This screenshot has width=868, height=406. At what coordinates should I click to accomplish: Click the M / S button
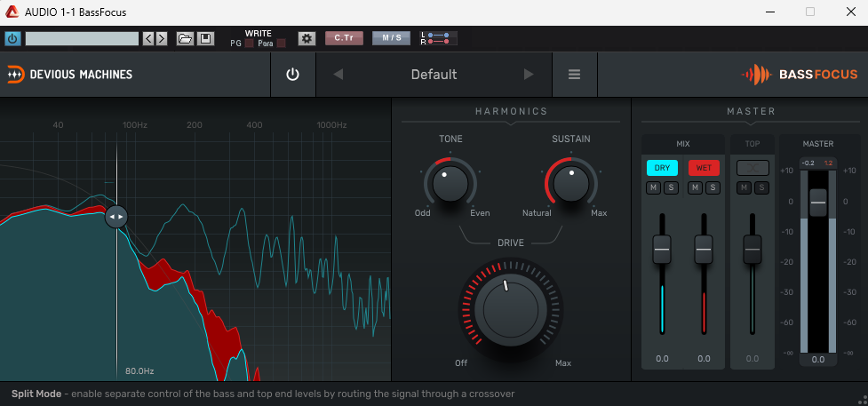(392, 38)
